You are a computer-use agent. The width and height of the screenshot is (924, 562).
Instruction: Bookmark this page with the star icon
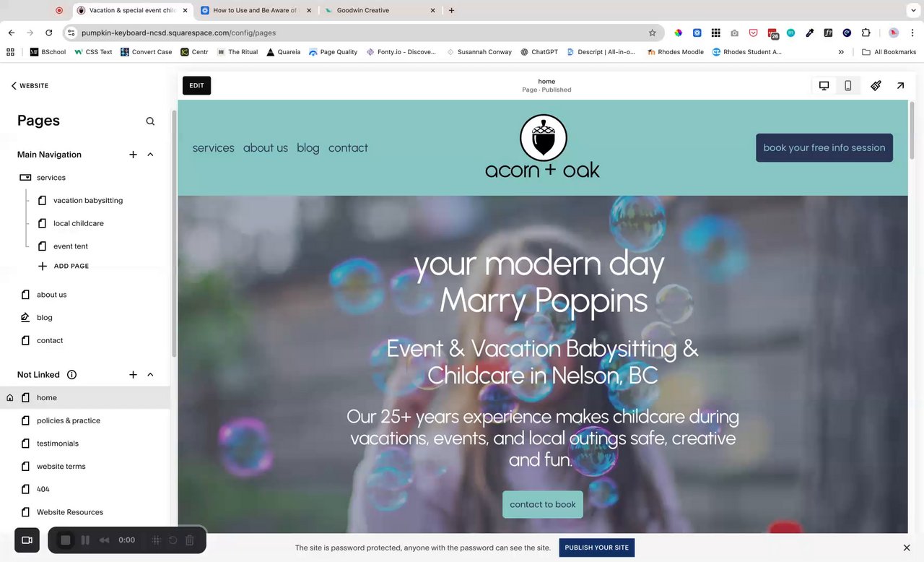click(x=653, y=33)
